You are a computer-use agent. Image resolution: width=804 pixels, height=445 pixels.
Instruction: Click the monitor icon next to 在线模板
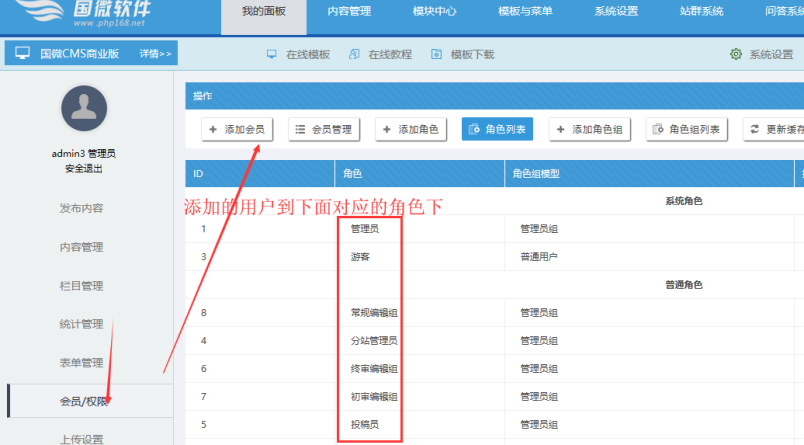pos(271,54)
